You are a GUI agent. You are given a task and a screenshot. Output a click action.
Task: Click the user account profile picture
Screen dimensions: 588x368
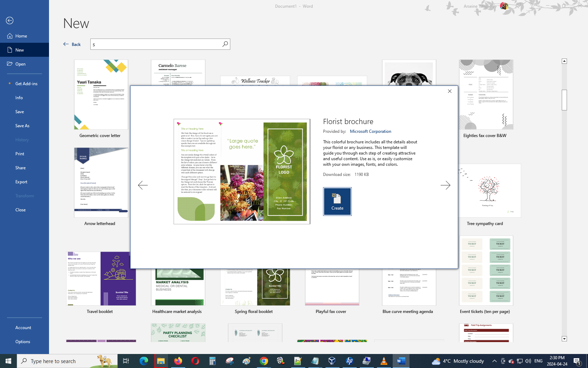point(504,6)
